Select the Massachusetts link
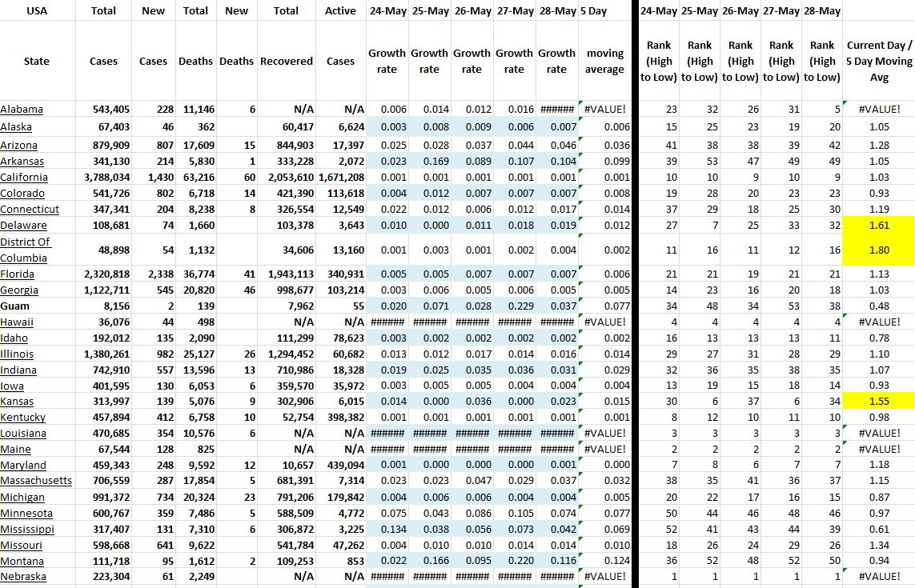Image resolution: width=915 pixels, height=588 pixels. pos(36,481)
